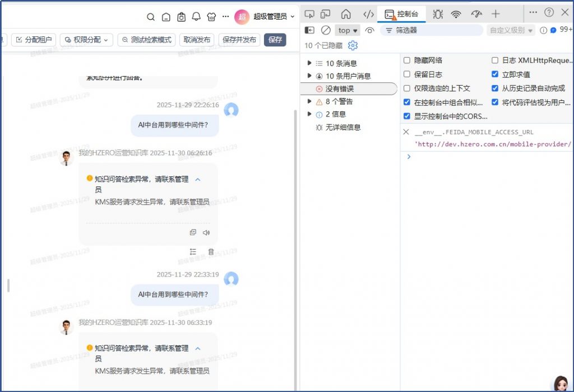This screenshot has height=392, width=574.
Task: Delete the message using the trash icon
Action: [x=211, y=252]
